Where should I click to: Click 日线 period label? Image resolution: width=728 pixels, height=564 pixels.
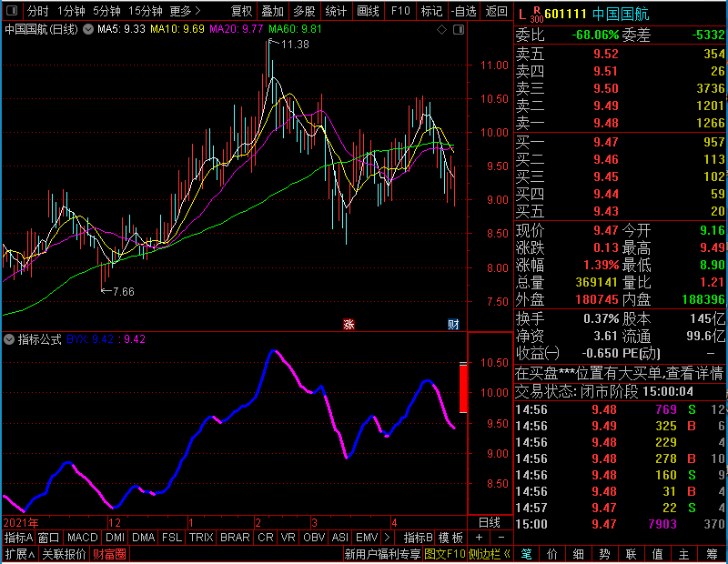pyautogui.click(x=490, y=523)
